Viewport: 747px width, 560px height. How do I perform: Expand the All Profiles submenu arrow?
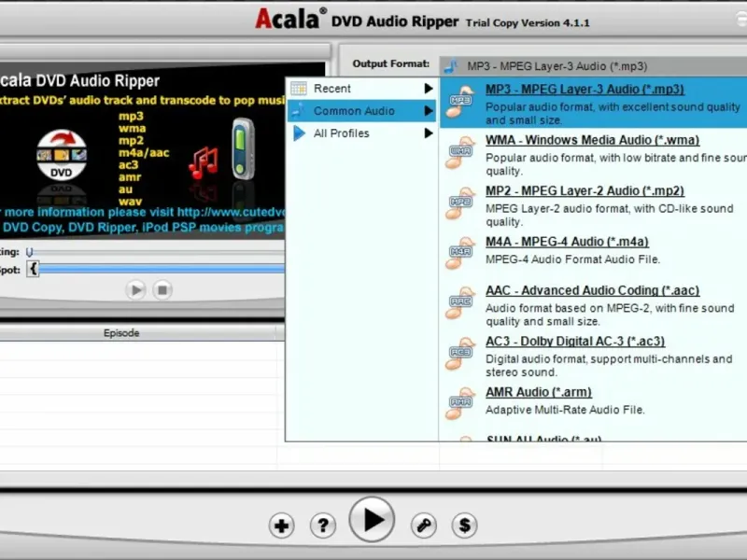[x=429, y=133]
